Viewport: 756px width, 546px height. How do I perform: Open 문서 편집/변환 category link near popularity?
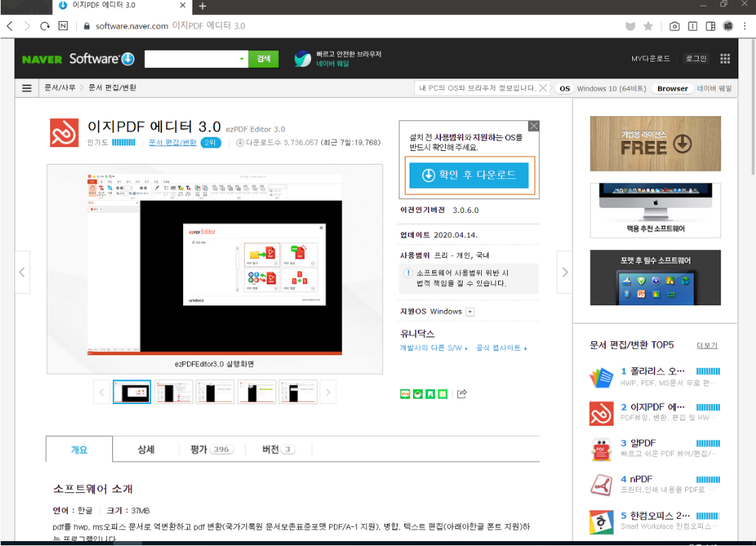click(x=173, y=142)
